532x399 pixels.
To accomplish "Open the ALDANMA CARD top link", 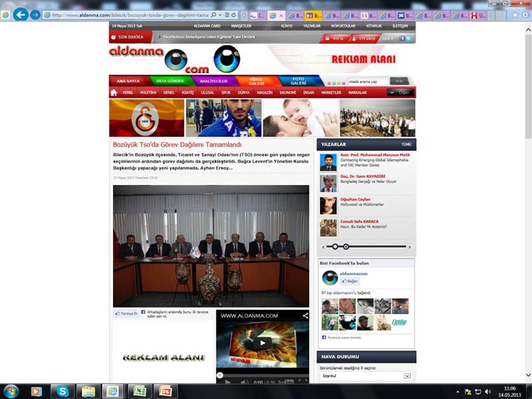I will coord(207,26).
